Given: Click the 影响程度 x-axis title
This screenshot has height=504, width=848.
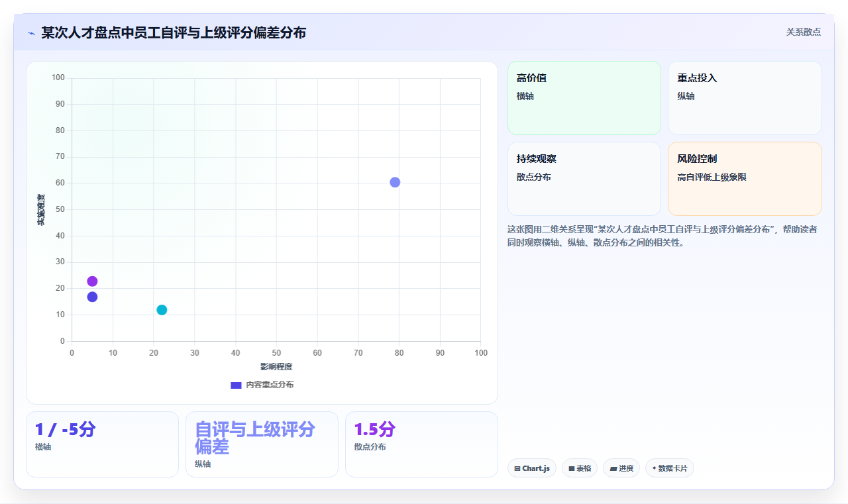Looking at the screenshot, I should point(276,367).
